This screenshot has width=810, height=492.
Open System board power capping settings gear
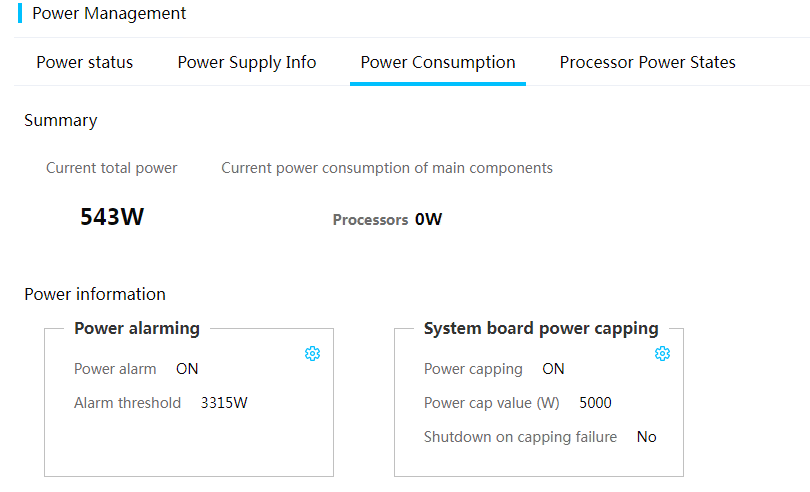pyautogui.click(x=662, y=353)
